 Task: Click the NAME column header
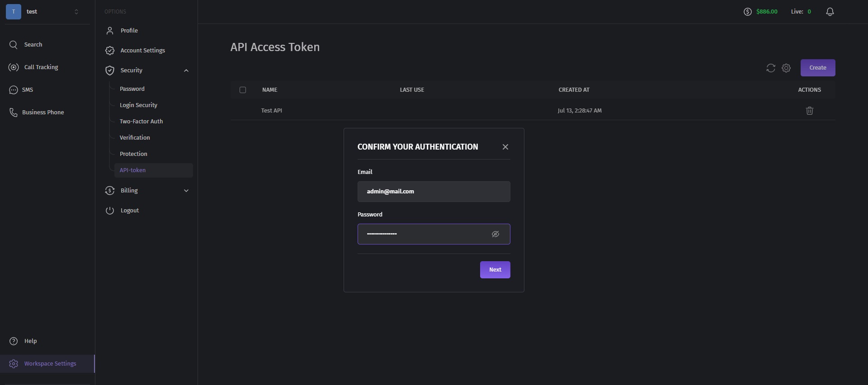(x=270, y=90)
